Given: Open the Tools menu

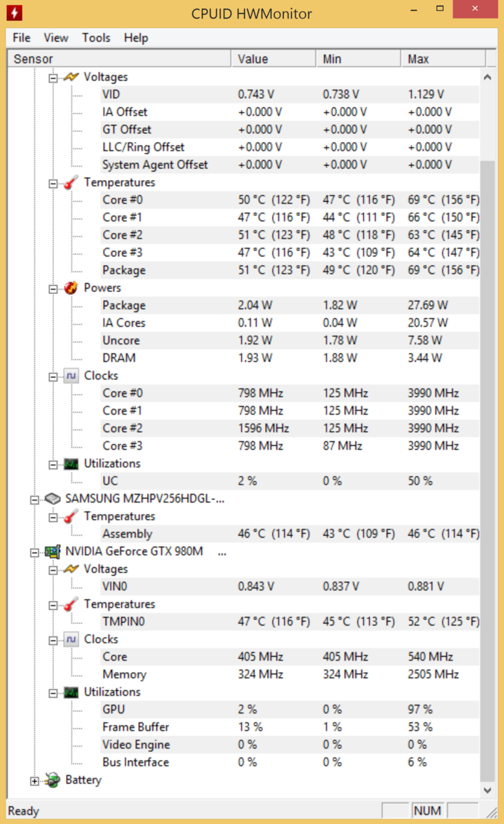Looking at the screenshot, I should click(x=96, y=38).
